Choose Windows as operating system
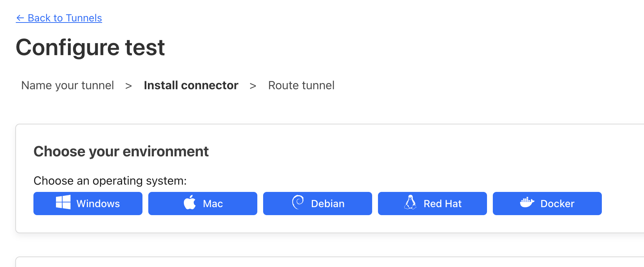This screenshot has height=267, width=644. 88,204
